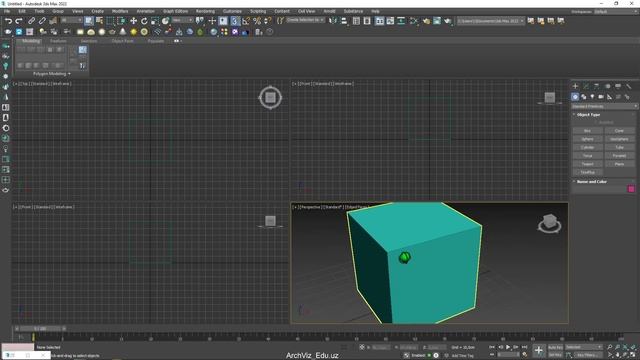Open the Hierarchy command panel tab
The height and width of the screenshot is (360, 640).
point(596,86)
